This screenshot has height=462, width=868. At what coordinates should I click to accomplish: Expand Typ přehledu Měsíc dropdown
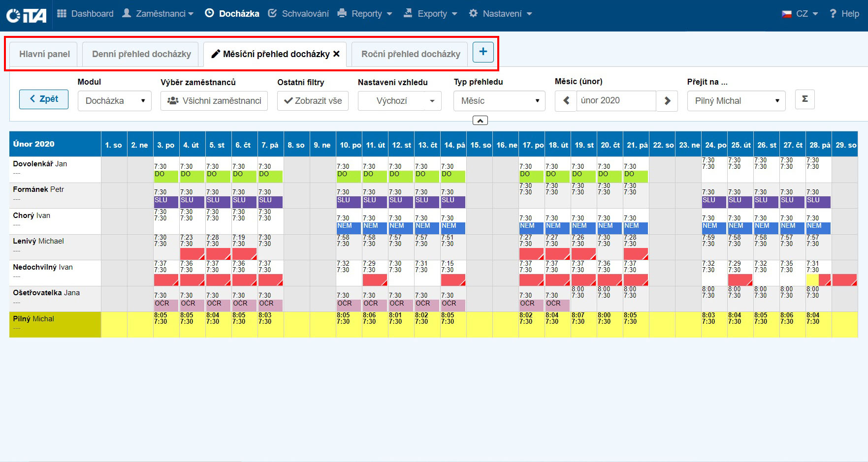pyautogui.click(x=499, y=101)
